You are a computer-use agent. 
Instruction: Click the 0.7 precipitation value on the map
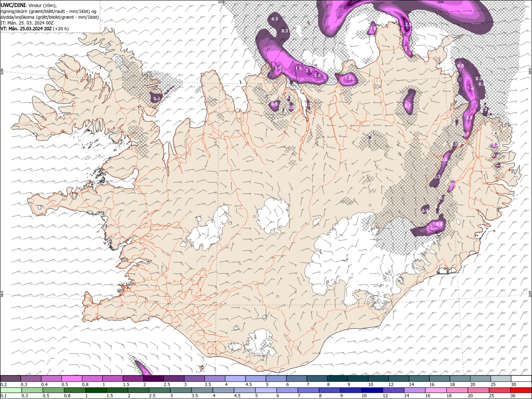tap(408, 106)
